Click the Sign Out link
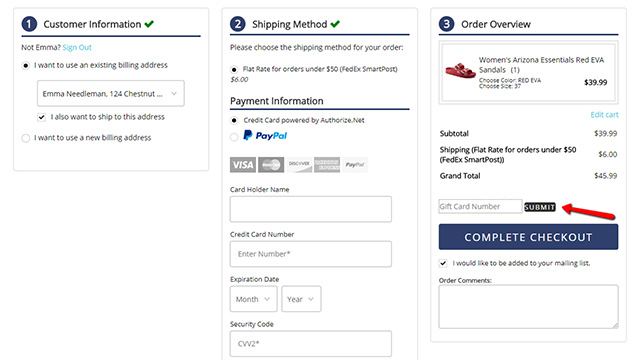This screenshot has width=640, height=360. [77, 47]
